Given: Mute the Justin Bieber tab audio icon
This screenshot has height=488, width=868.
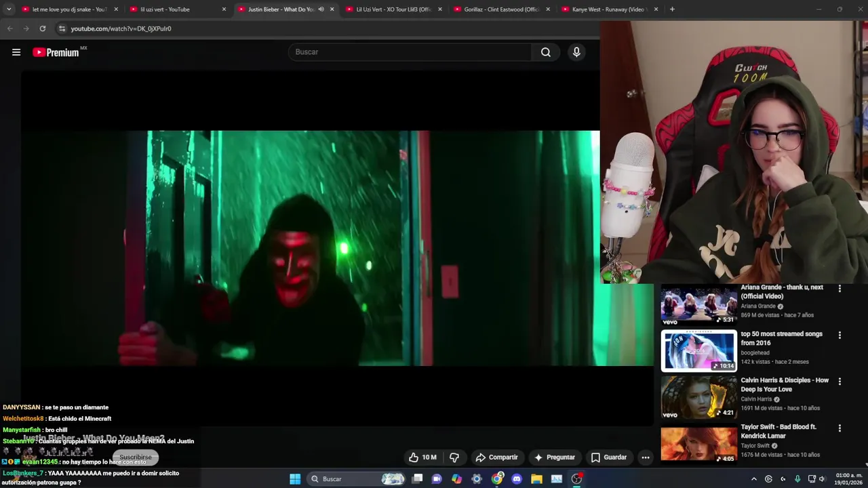Looking at the screenshot, I should [321, 9].
